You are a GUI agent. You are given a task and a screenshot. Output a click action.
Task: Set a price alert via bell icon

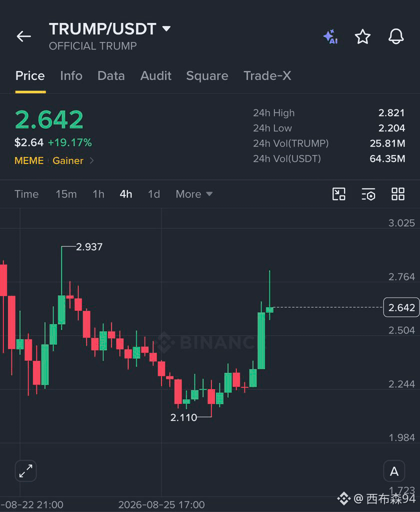pos(396,36)
